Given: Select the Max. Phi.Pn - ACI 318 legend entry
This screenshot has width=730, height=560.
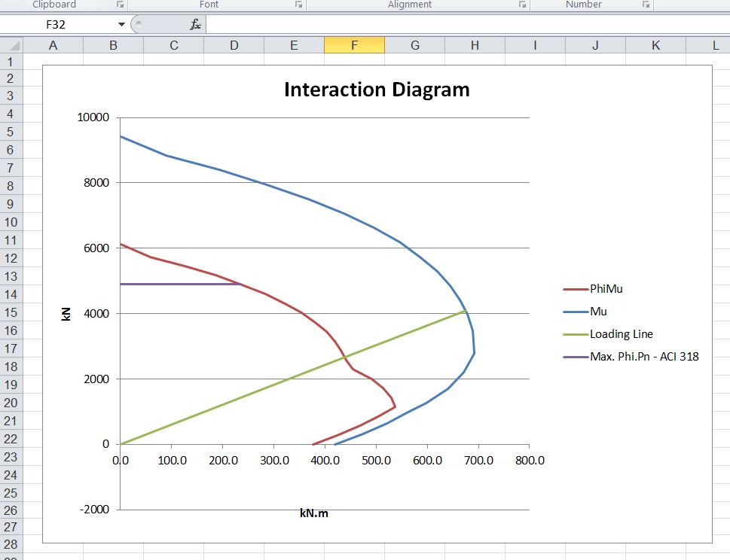Looking at the screenshot, I should [643, 357].
